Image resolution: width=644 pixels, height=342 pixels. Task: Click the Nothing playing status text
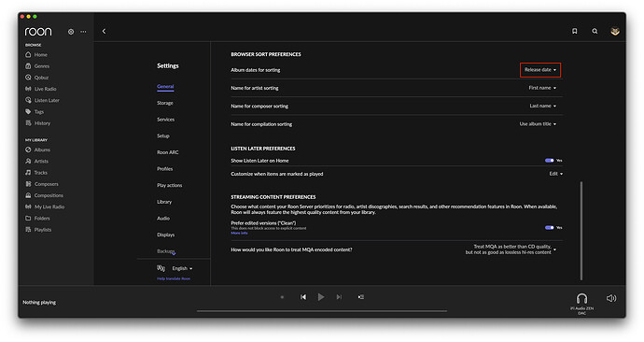tap(39, 303)
